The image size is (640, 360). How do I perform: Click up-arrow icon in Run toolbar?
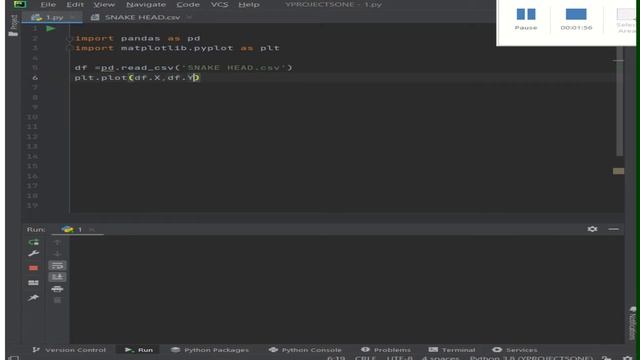tap(57, 242)
